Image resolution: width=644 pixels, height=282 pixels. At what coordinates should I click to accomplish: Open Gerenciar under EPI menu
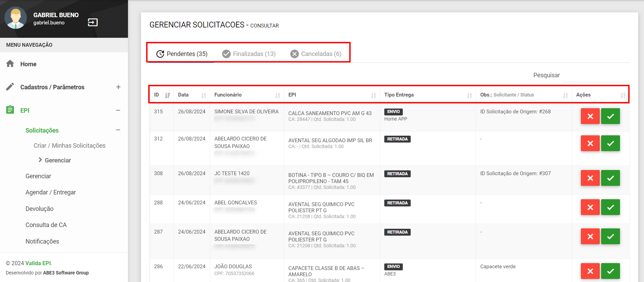(38, 176)
